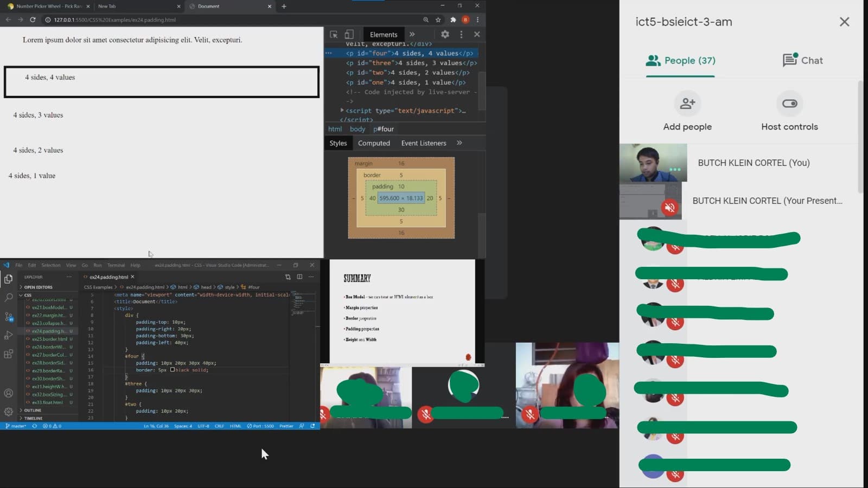
Task: Open the File menu in VS Code
Action: (19, 265)
